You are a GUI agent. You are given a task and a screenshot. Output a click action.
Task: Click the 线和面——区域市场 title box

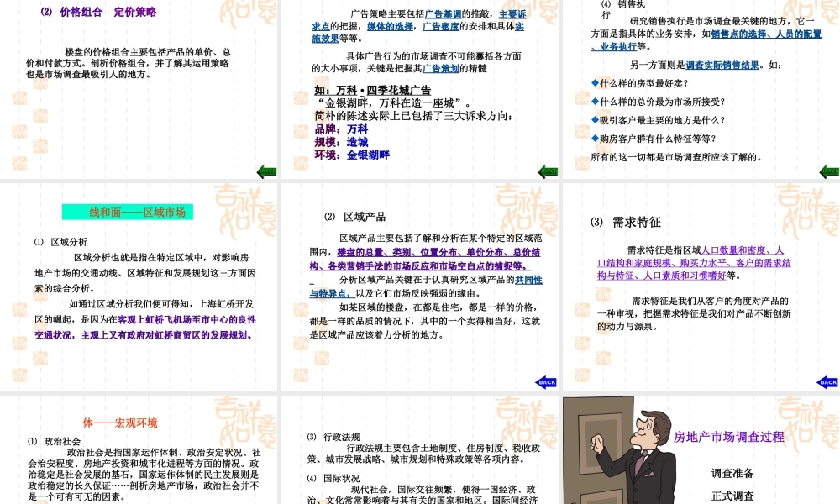click(x=128, y=212)
